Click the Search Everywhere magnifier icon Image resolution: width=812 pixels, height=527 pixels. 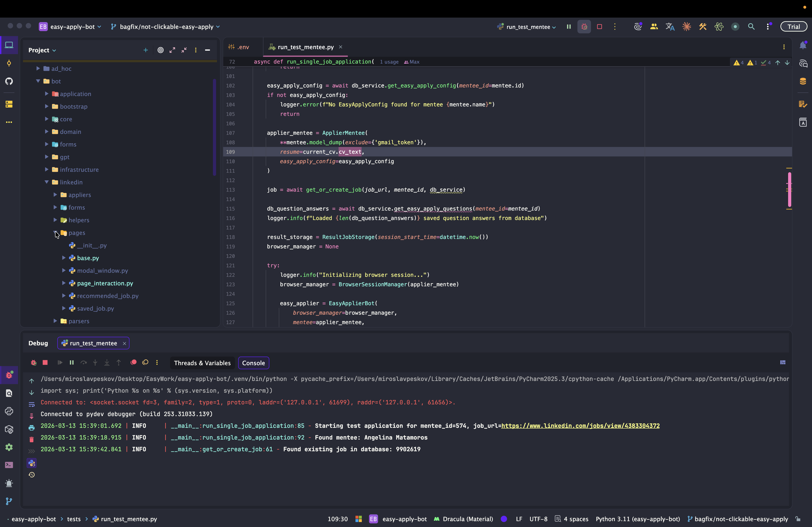(x=751, y=27)
